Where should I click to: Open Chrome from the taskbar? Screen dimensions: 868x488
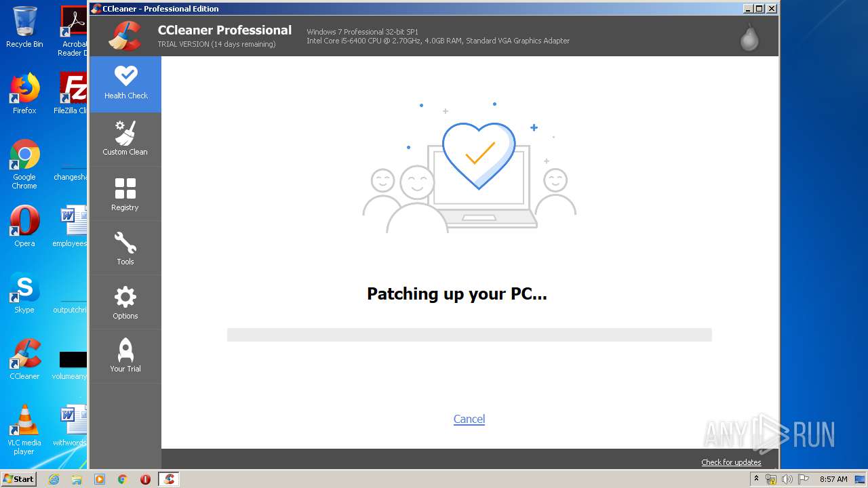(123, 479)
